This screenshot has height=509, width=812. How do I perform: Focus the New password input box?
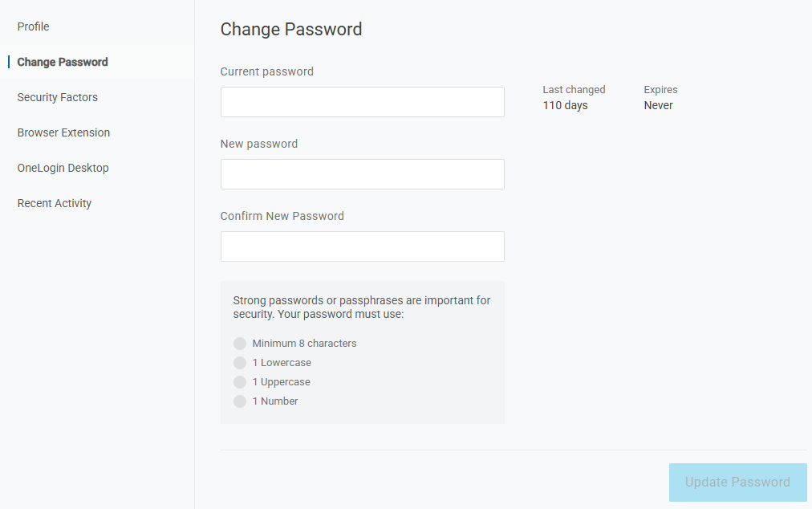[362, 174]
